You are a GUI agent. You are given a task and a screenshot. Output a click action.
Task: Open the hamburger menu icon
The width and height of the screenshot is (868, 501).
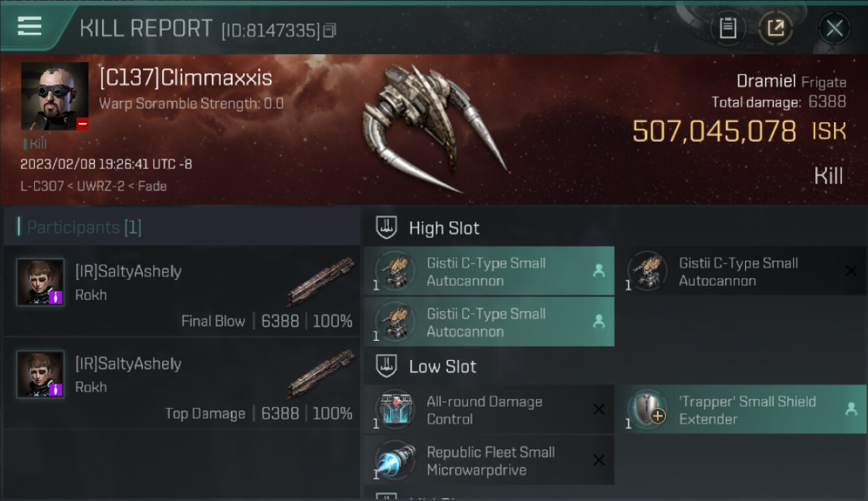pyautogui.click(x=29, y=26)
